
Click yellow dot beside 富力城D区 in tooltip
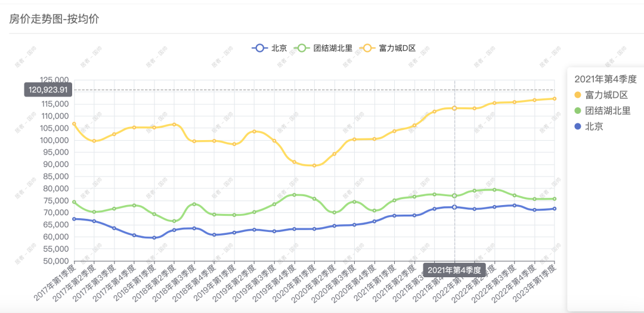[x=577, y=95]
